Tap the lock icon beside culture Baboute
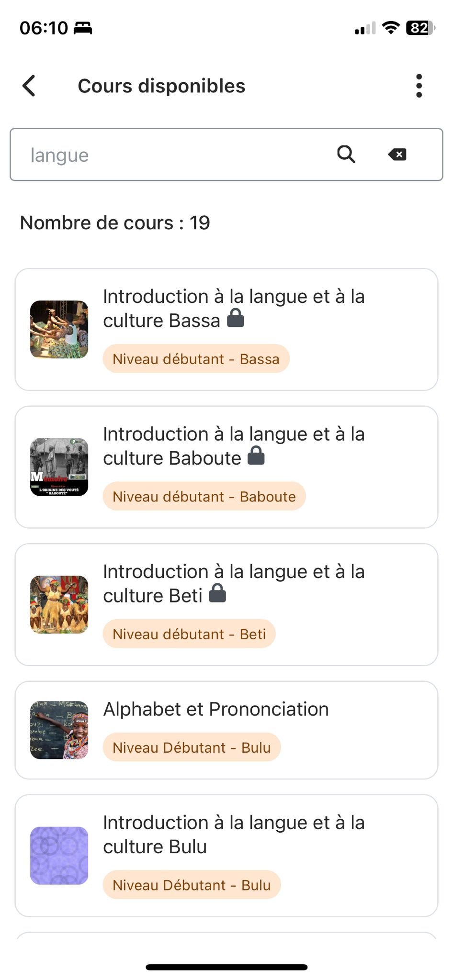 (256, 456)
